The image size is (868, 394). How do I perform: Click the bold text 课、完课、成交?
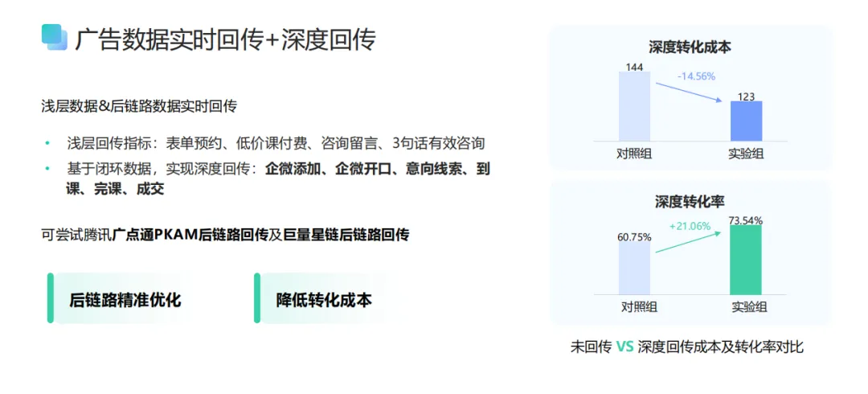coord(115,189)
